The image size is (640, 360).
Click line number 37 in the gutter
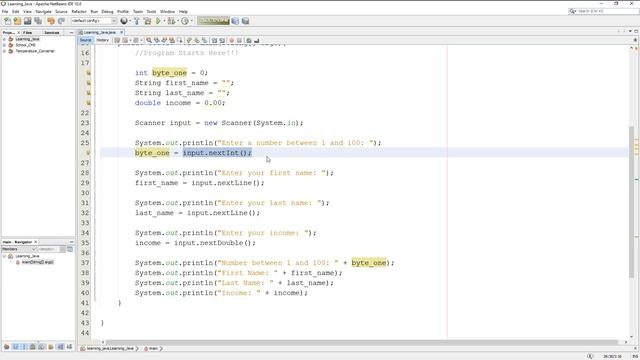(x=85, y=263)
